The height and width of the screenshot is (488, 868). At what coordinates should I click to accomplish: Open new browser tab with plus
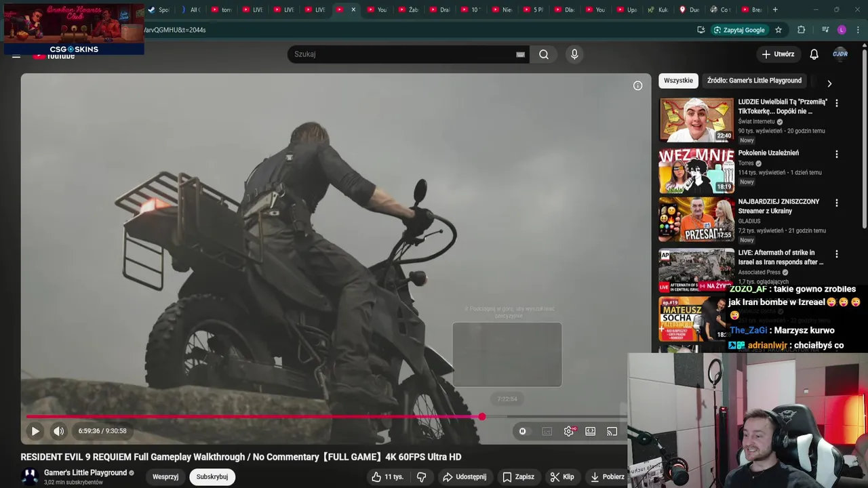point(775,9)
